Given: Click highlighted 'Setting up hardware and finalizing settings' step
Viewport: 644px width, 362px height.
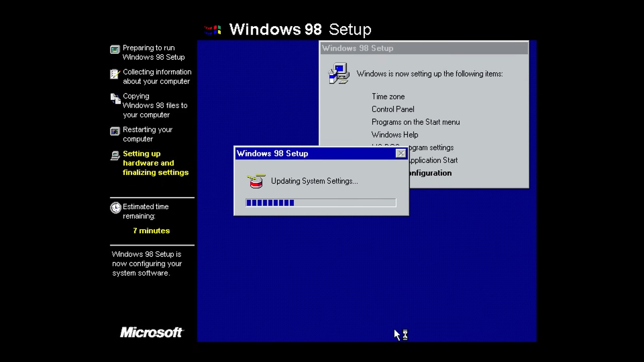Looking at the screenshot, I should click(x=156, y=163).
